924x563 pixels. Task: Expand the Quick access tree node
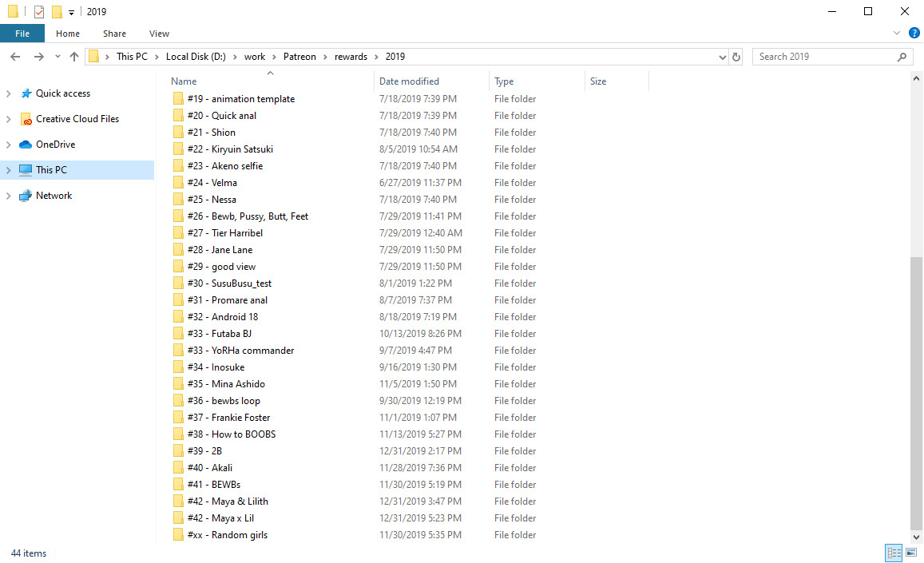(8, 93)
